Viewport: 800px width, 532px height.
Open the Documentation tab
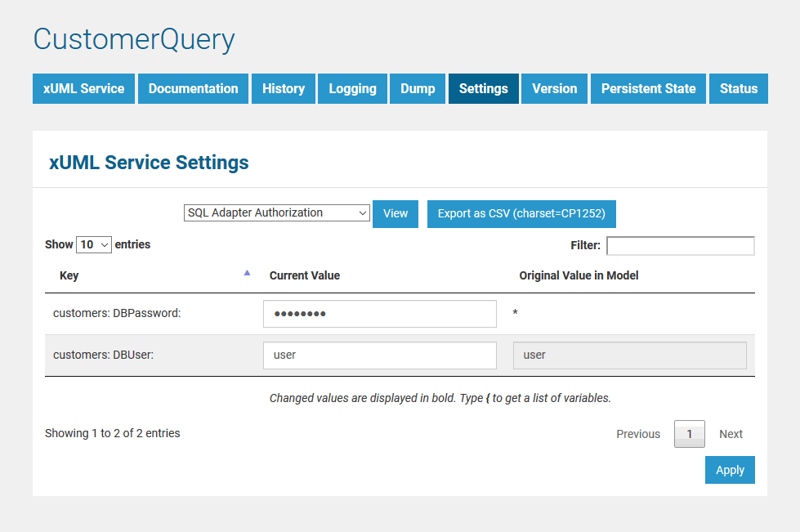tap(193, 88)
